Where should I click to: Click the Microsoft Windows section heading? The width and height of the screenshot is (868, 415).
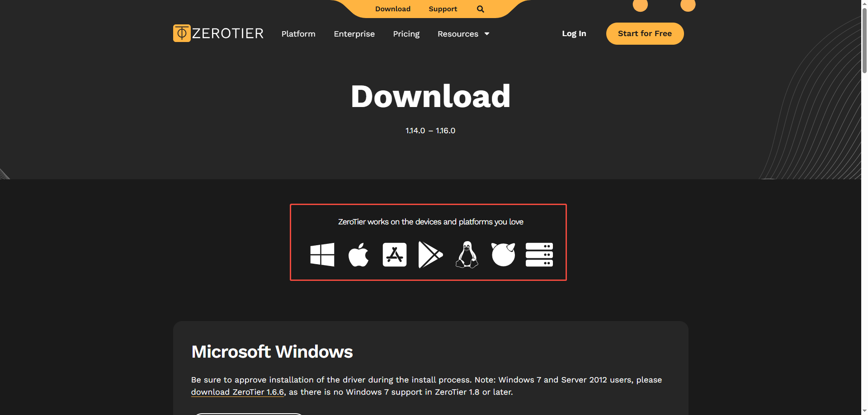click(272, 352)
